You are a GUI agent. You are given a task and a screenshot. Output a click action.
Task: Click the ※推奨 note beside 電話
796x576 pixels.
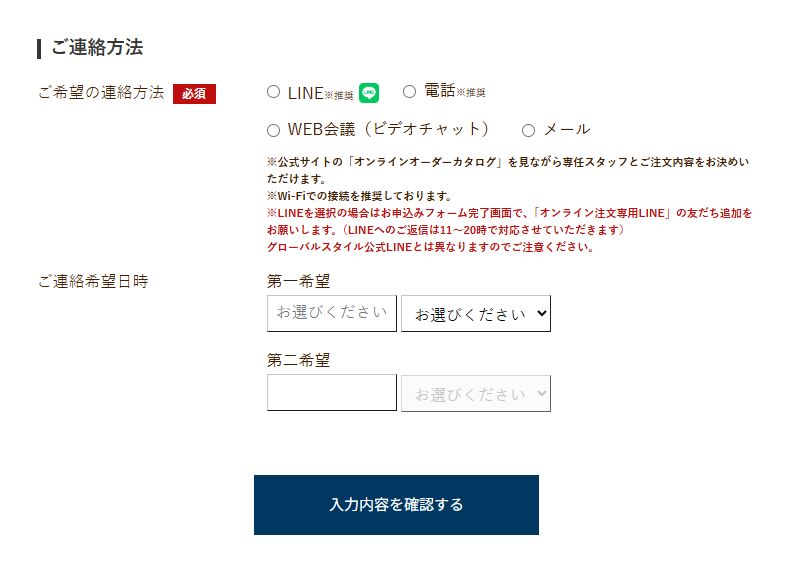click(x=471, y=92)
